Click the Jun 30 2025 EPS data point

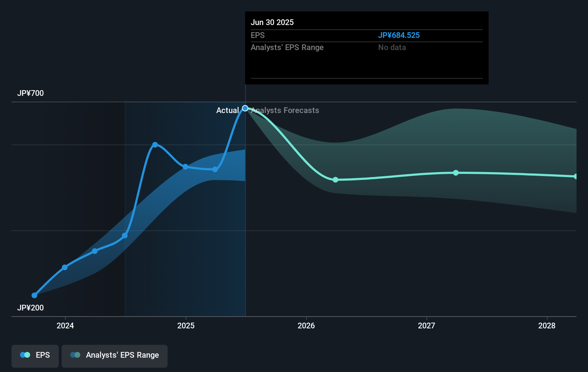(x=245, y=108)
